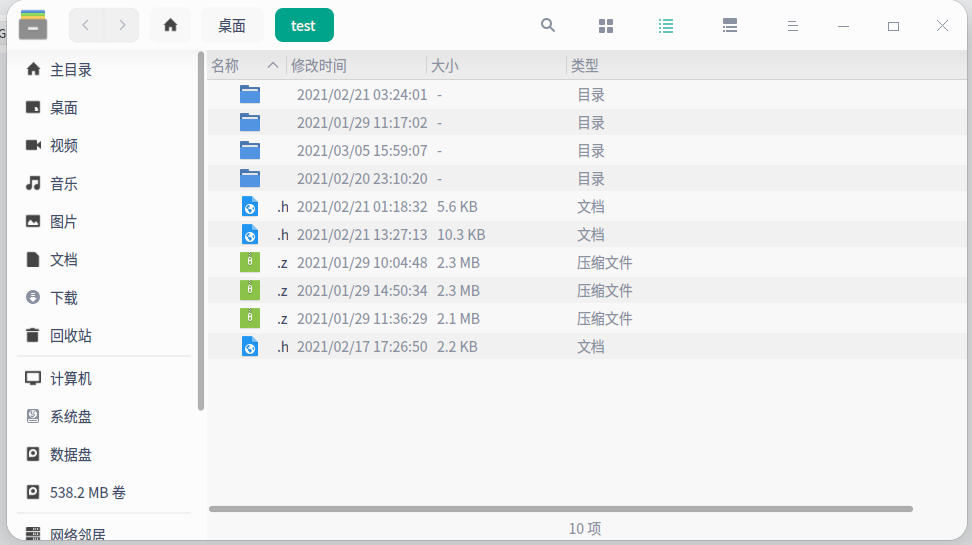Screen dimensions: 972x545
Task: Select the 2.2 KB document file icon
Action: click(x=250, y=347)
